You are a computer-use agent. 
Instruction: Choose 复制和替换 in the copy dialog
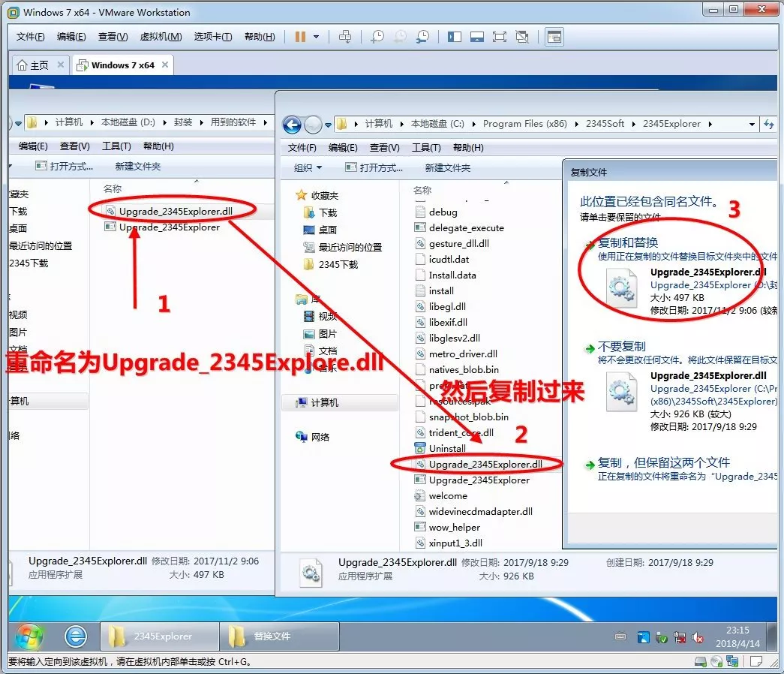(x=627, y=242)
